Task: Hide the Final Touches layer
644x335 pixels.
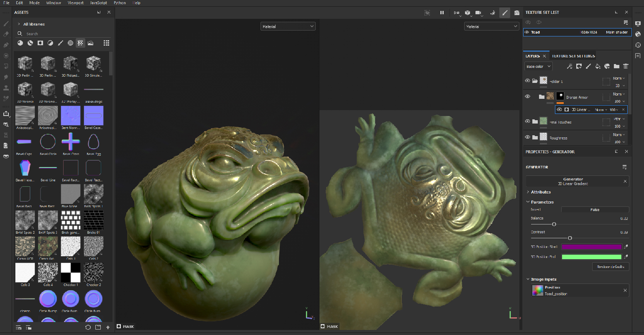Action: (x=527, y=121)
